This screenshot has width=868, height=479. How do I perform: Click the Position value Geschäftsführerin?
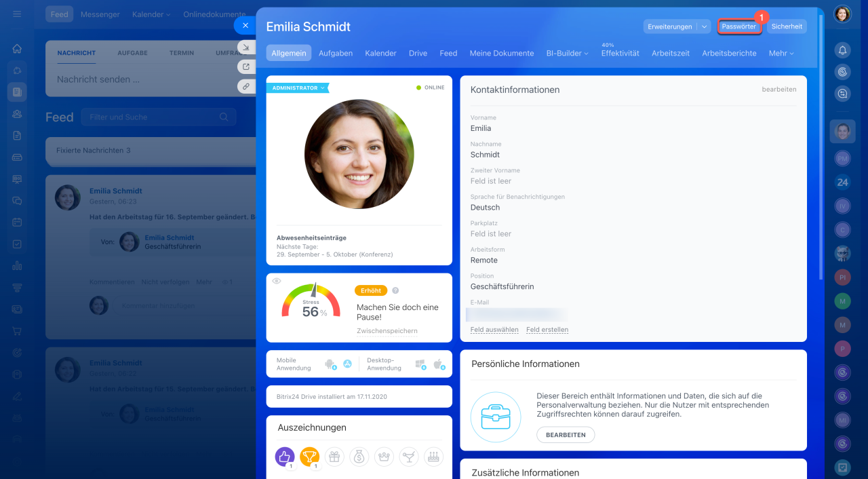click(x=502, y=286)
